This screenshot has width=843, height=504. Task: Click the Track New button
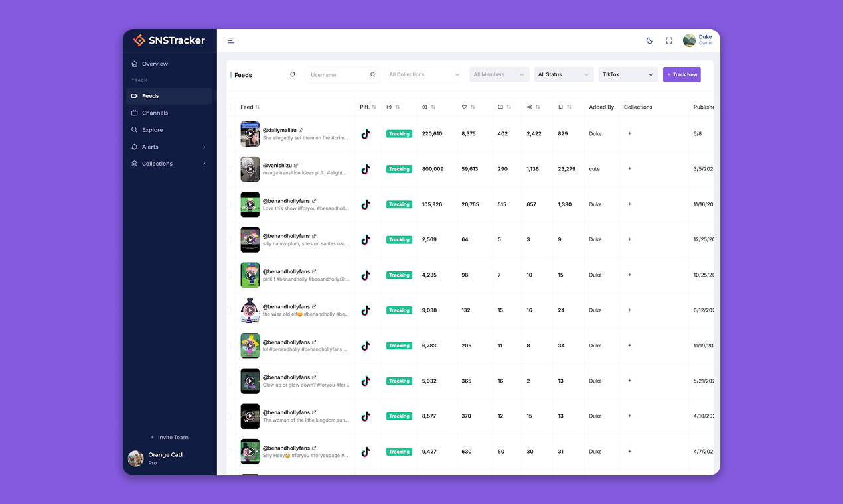pos(682,74)
